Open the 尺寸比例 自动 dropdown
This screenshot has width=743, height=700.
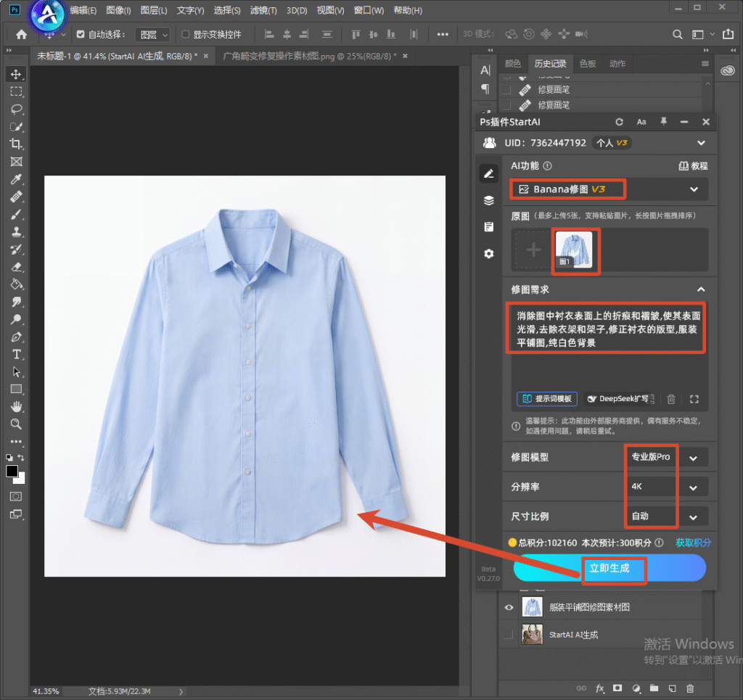(668, 516)
